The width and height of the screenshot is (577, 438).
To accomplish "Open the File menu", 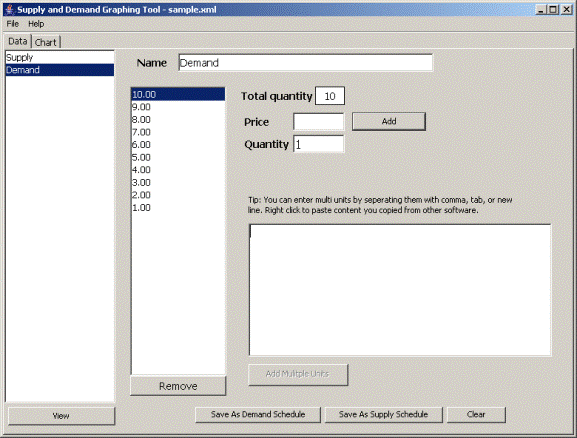I will tap(13, 24).
